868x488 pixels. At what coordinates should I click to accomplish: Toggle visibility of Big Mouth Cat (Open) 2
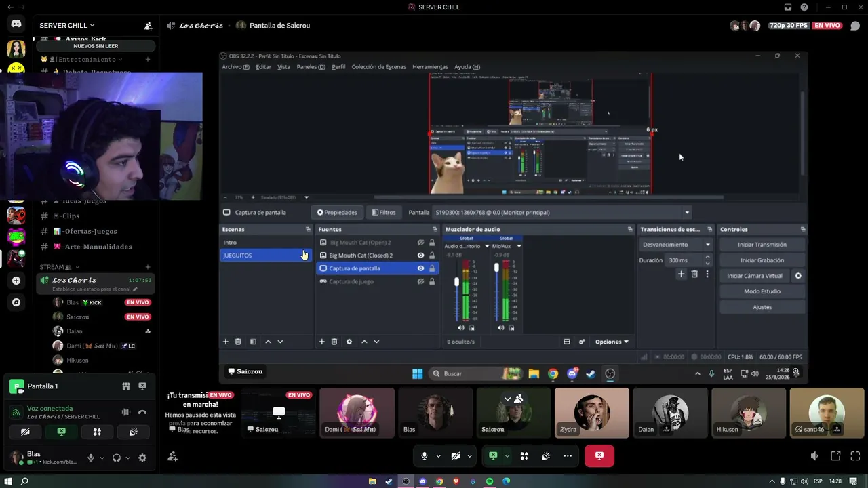click(420, 243)
